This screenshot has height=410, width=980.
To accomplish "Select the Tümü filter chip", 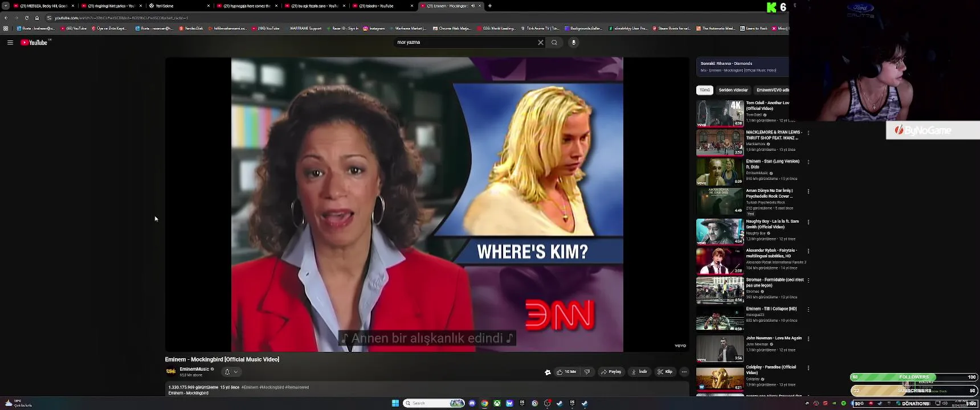I will 705,90.
